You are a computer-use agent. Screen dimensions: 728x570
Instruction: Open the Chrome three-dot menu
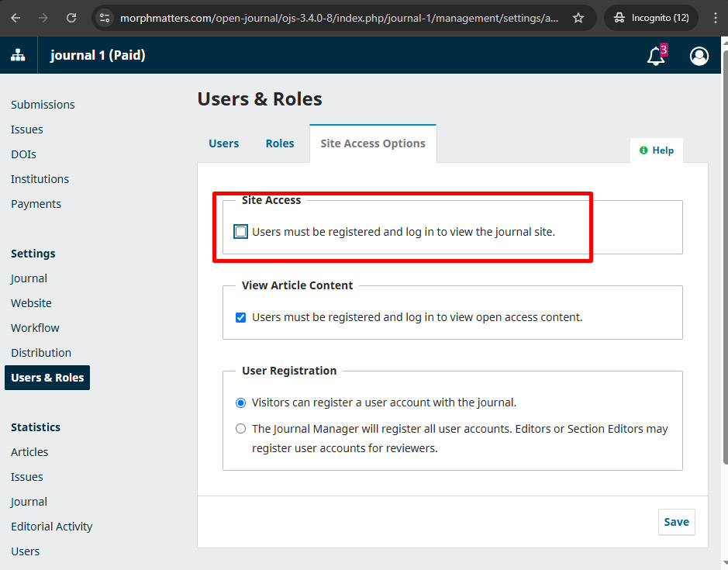click(x=716, y=18)
